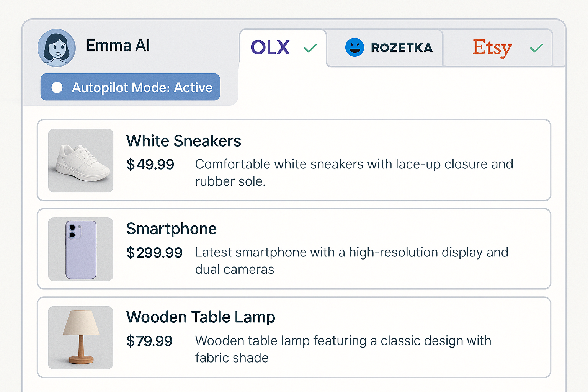
Task: Click the Emma AI name label
Action: [x=118, y=46]
